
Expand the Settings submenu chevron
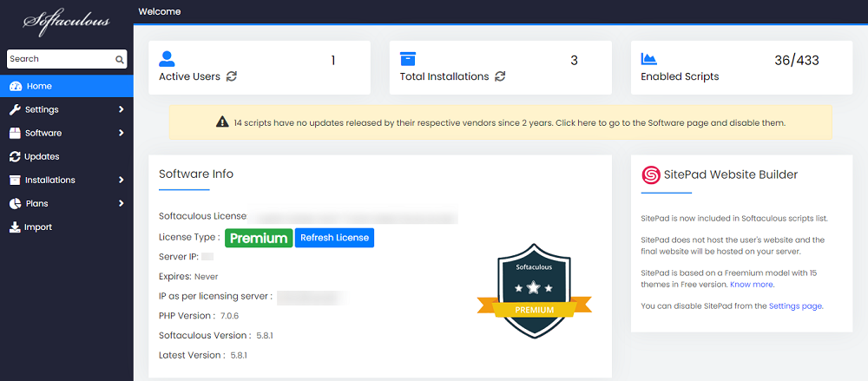[122, 109]
